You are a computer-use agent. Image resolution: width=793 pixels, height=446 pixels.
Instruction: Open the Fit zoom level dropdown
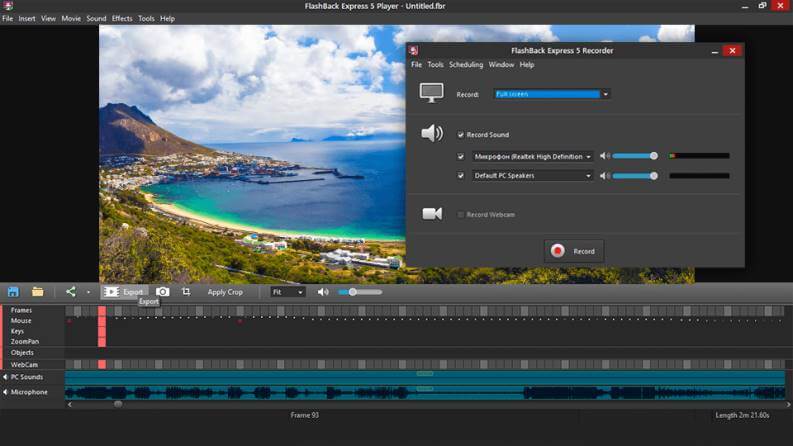pos(287,292)
